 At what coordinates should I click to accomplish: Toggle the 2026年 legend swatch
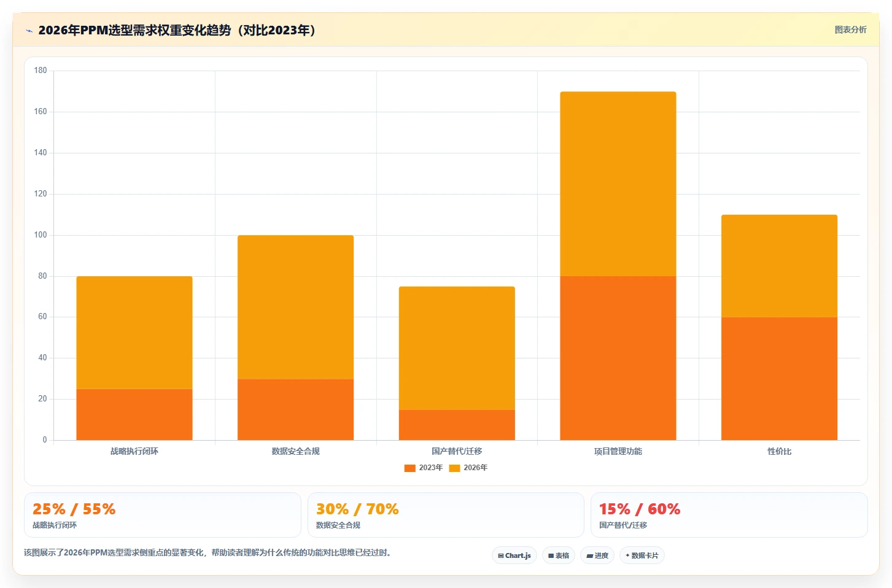coord(455,468)
